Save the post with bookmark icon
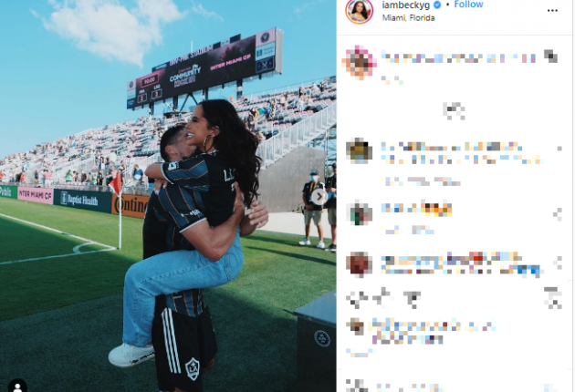The height and width of the screenshot is (392, 575). coord(552,297)
